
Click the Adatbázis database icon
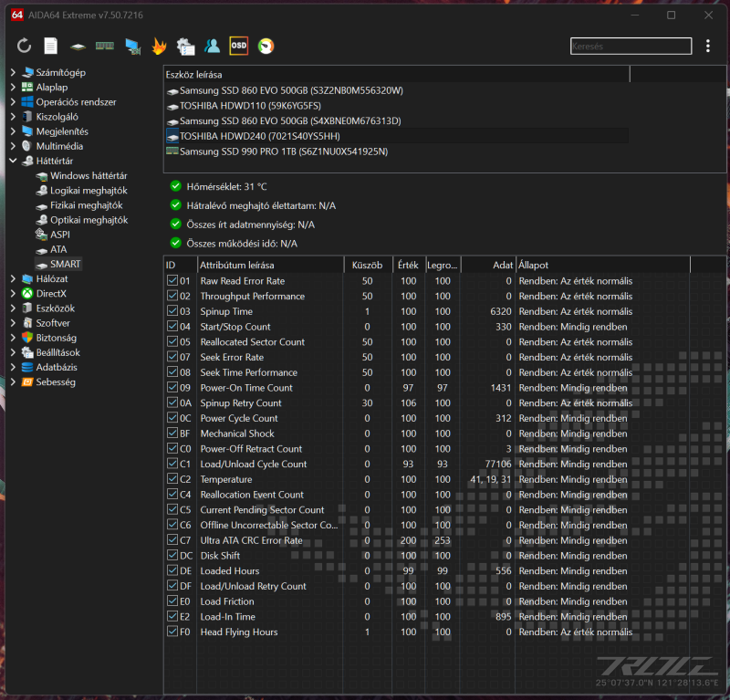tap(27, 367)
